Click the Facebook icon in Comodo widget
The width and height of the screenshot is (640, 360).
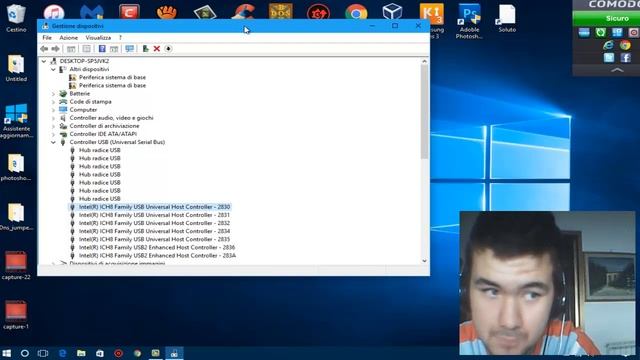click(x=625, y=58)
